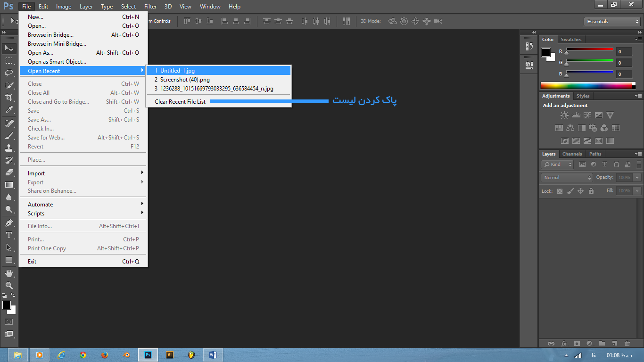This screenshot has width=644, height=362.
Task: Select the Brush tool
Action: [9, 136]
